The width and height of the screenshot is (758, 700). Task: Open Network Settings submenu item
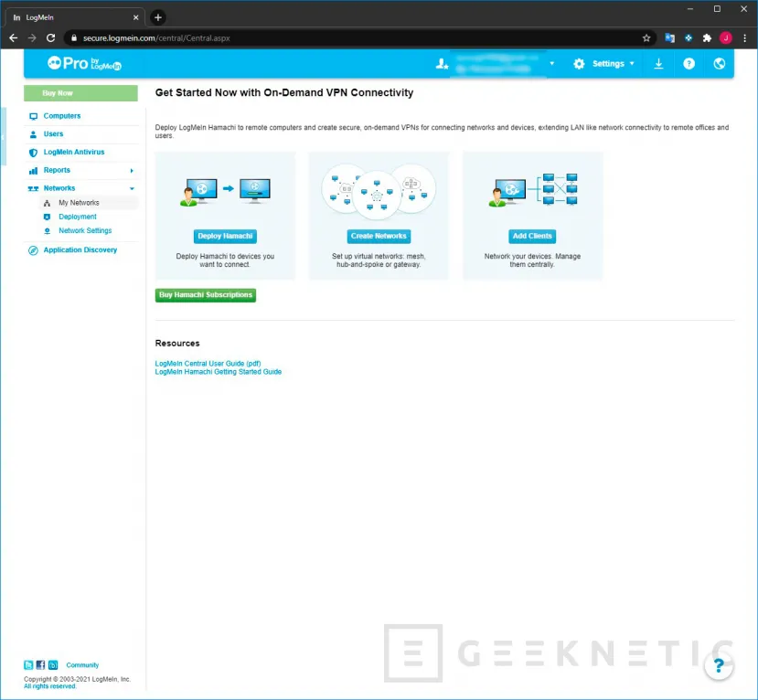(x=85, y=230)
